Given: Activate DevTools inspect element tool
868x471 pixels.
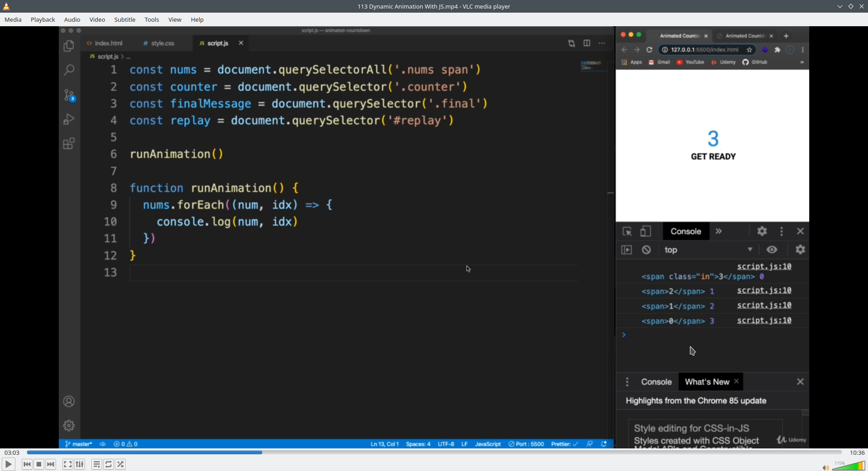Looking at the screenshot, I should coord(627,231).
